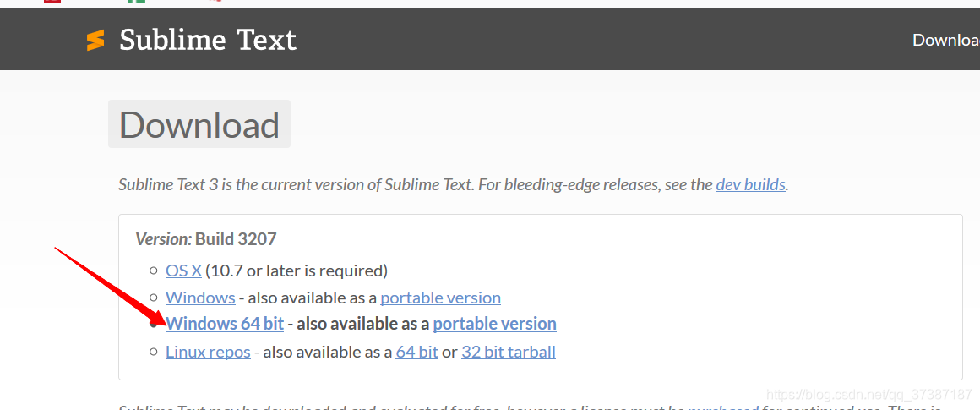Click the green favicon in the top bar
The image size is (980, 410).
coord(137,2)
